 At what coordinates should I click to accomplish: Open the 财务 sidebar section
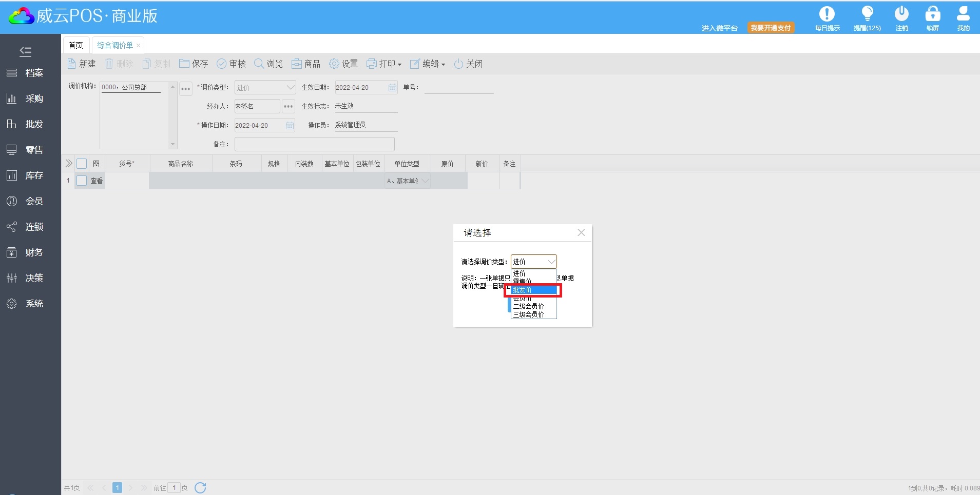point(30,252)
